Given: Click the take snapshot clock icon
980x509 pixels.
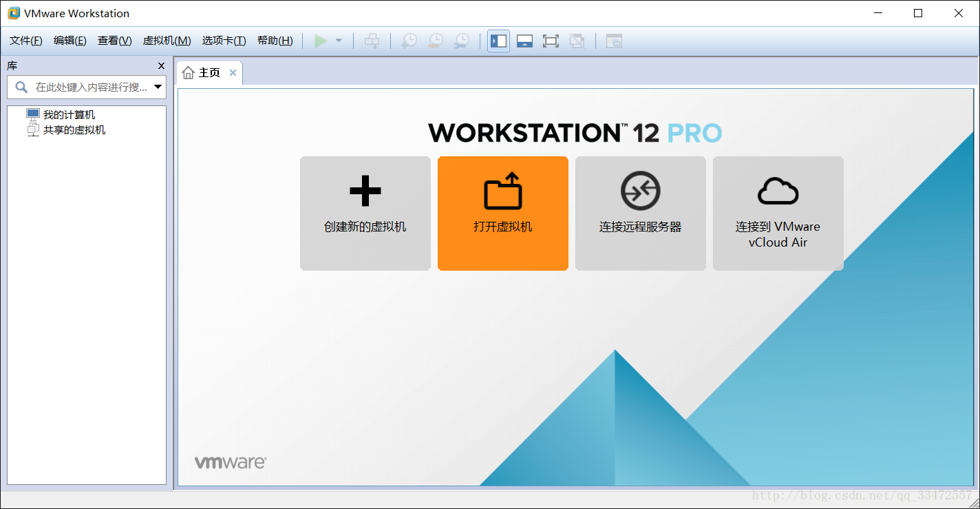Looking at the screenshot, I should (409, 41).
